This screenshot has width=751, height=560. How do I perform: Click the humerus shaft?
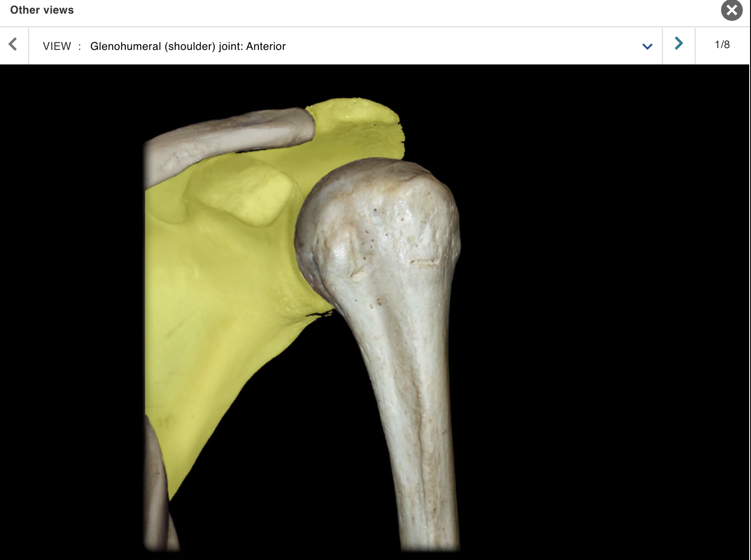click(409, 431)
